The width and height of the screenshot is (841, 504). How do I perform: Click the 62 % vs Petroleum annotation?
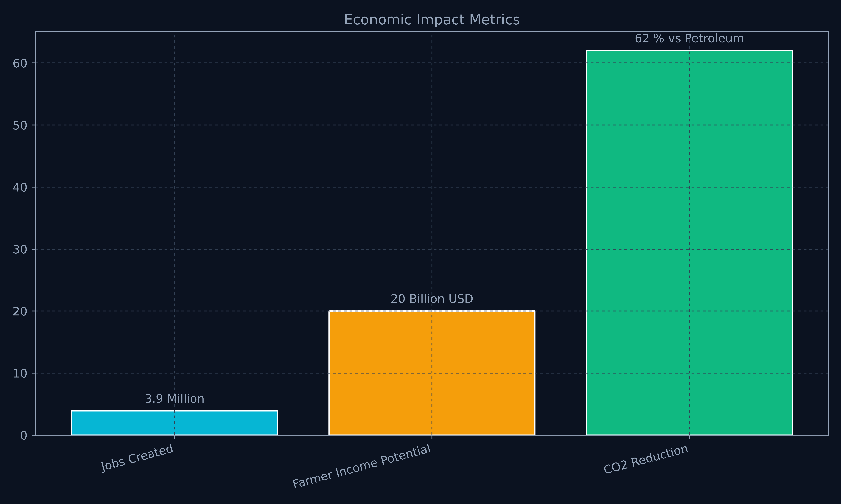coord(689,38)
